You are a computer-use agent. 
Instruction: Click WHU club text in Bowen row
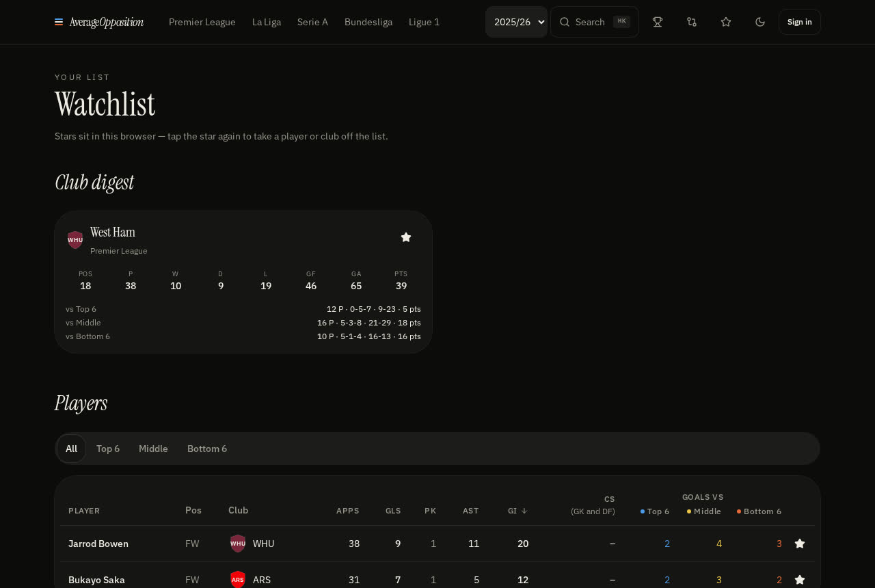point(263,544)
